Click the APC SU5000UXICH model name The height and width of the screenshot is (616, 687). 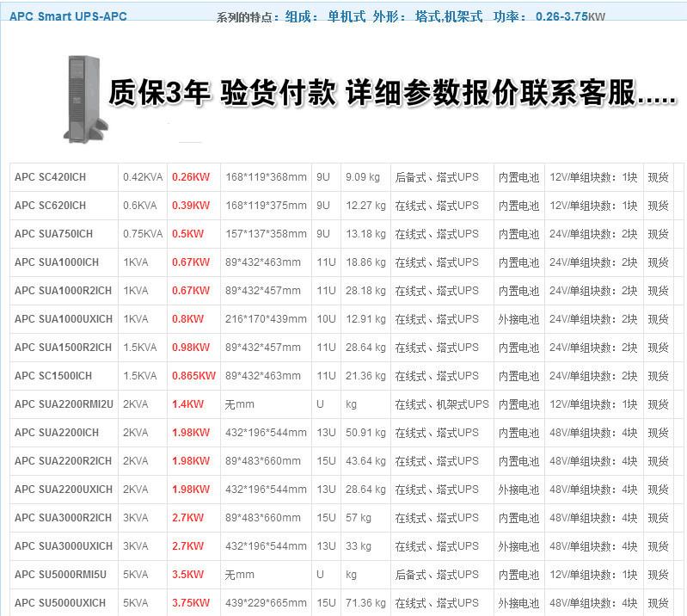click(x=60, y=603)
